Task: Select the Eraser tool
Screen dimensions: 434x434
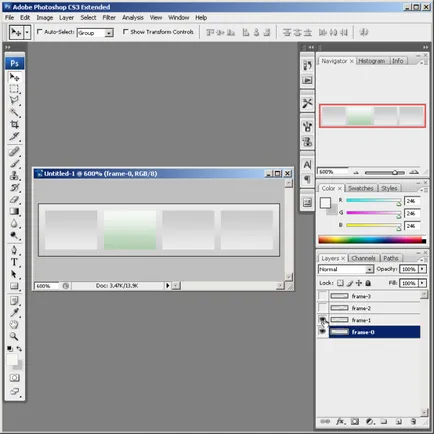Action: [14, 199]
